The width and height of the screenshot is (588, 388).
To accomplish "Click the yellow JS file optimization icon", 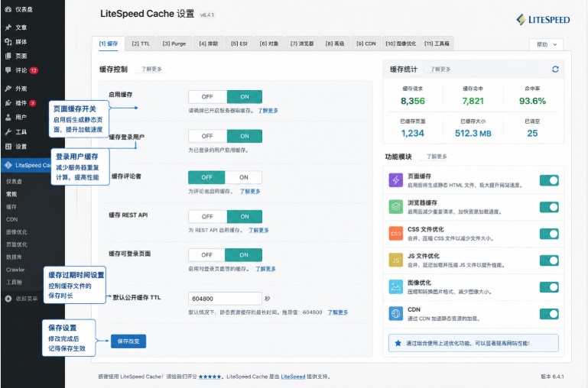I will pos(395,260).
